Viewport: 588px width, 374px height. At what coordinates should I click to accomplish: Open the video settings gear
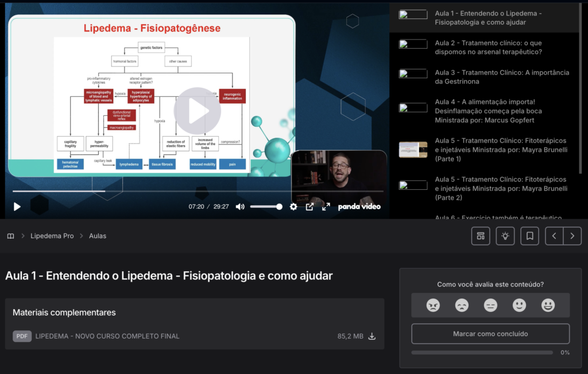(x=293, y=207)
